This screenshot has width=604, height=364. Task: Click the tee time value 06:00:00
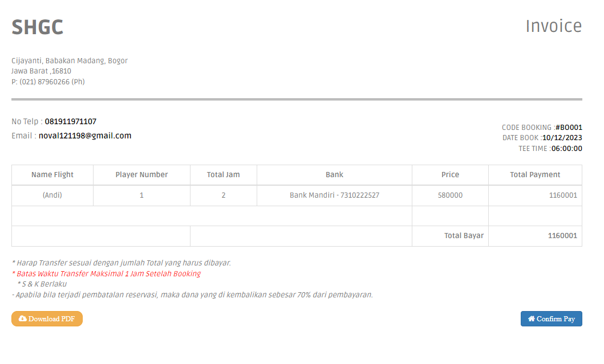click(x=566, y=149)
